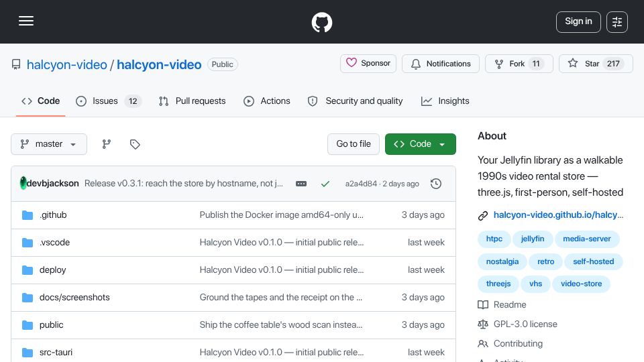The width and height of the screenshot is (644, 362).
Task: Open the Issues tab
Action: (109, 101)
